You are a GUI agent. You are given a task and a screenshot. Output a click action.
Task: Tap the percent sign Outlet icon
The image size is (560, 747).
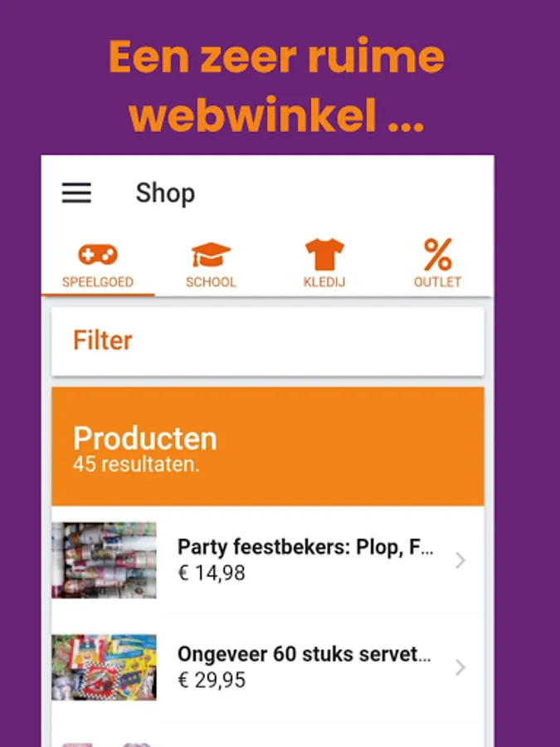(437, 255)
